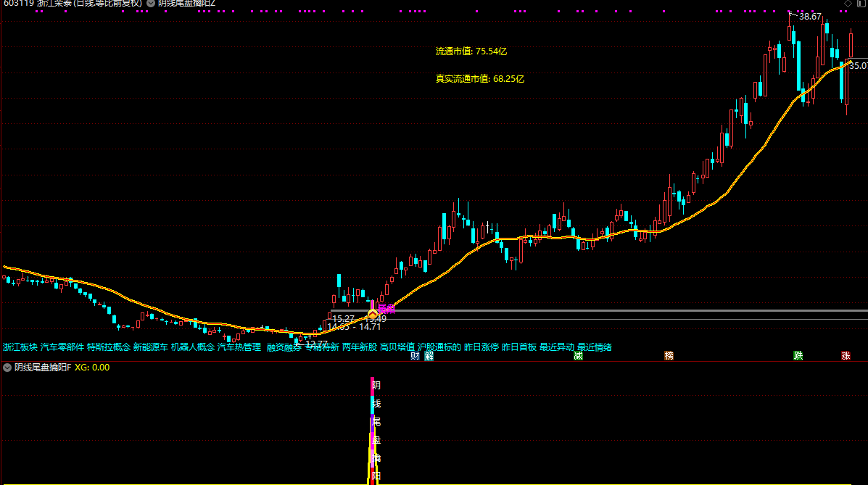Click the 榜 event marker icon
Image resolution: width=868 pixels, height=485 pixels.
click(x=669, y=356)
